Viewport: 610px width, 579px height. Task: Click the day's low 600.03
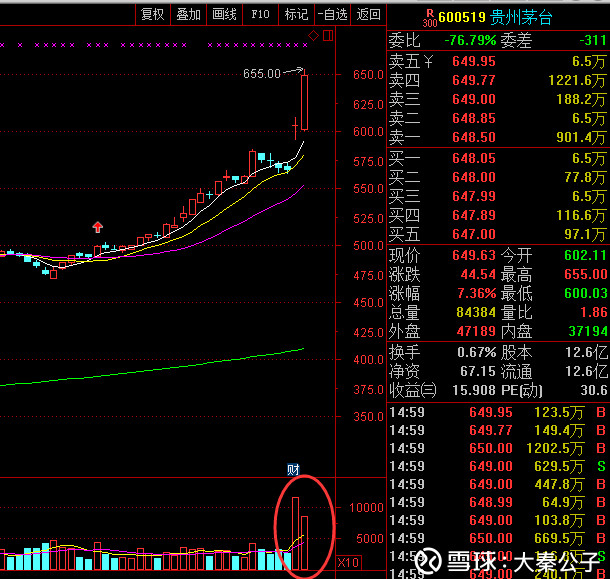click(585, 293)
